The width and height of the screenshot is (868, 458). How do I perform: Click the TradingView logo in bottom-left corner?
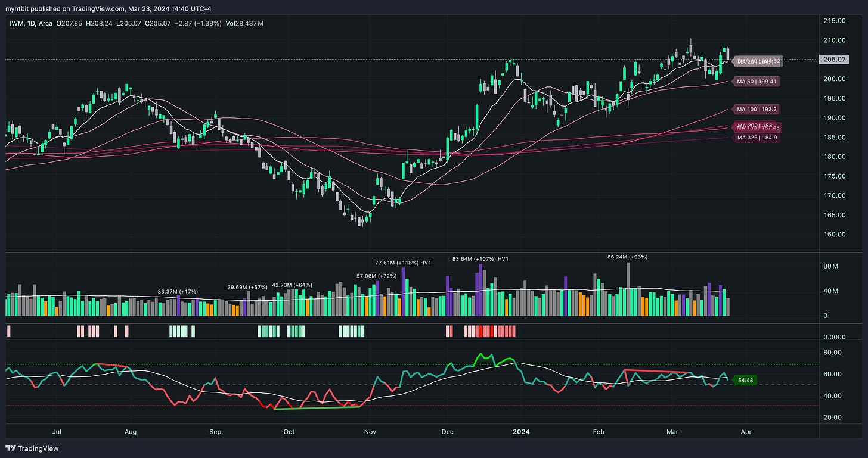(33, 448)
